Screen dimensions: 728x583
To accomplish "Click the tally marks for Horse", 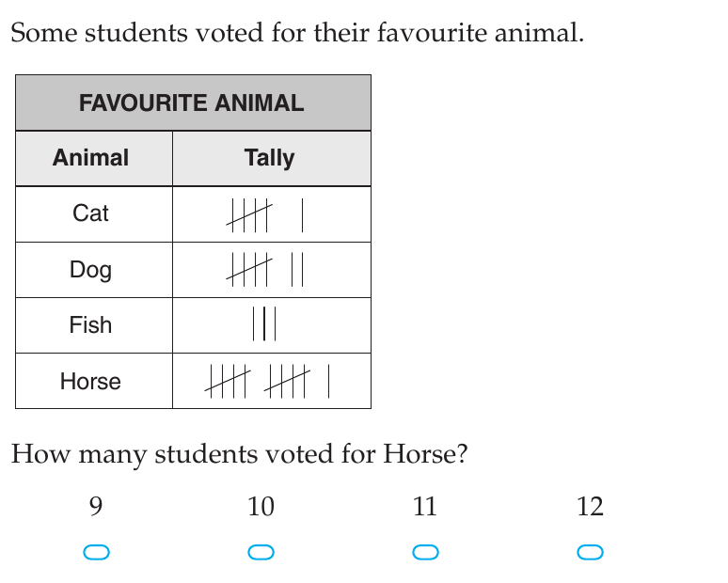I will pyautogui.click(x=267, y=381).
